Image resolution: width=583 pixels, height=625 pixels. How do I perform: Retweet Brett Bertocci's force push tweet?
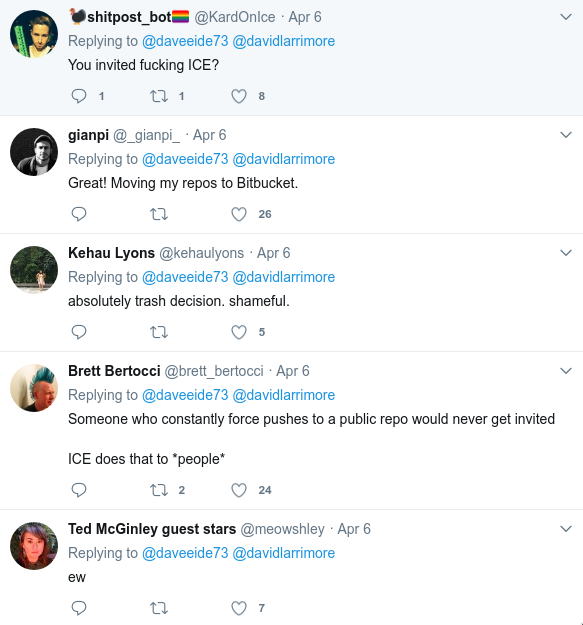159,490
